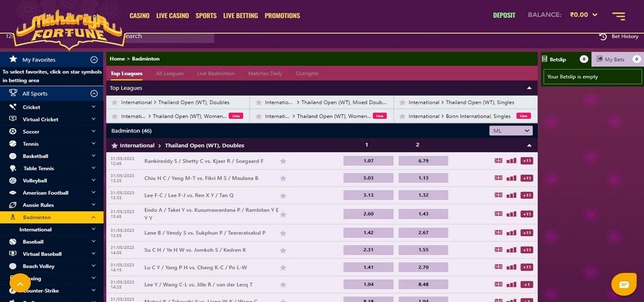Select odds 8.48 for Jille/van der Lecq
The height and width of the screenshot is (302, 644).
423,285
